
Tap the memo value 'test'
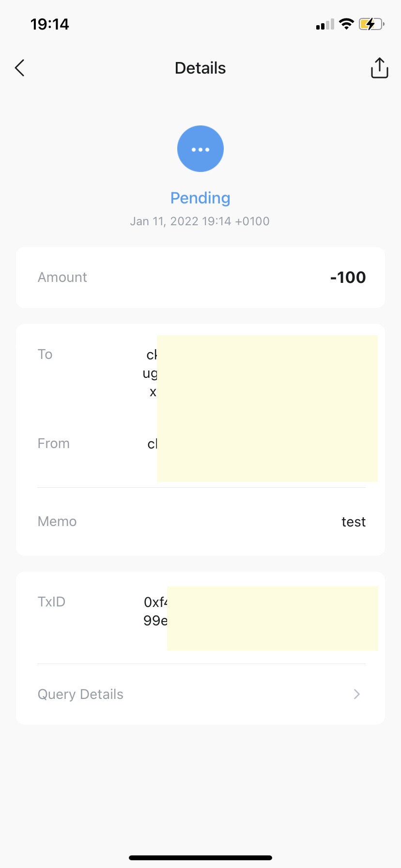[354, 522]
